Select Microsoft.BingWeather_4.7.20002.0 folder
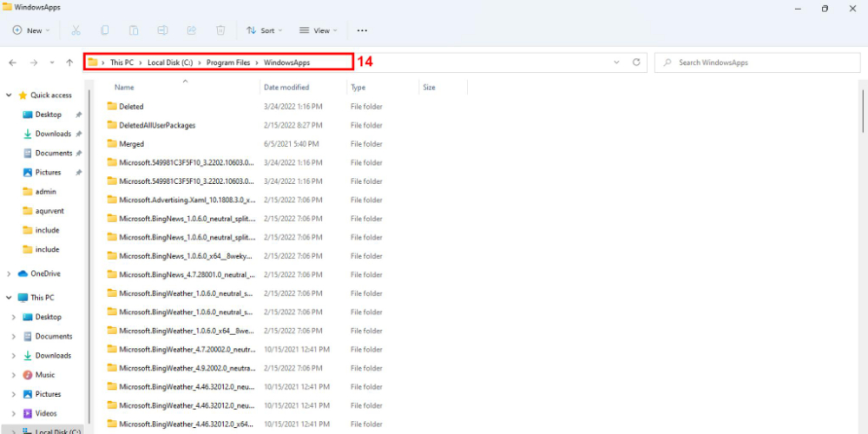Screen dimensions: 868x434 (188, 349)
